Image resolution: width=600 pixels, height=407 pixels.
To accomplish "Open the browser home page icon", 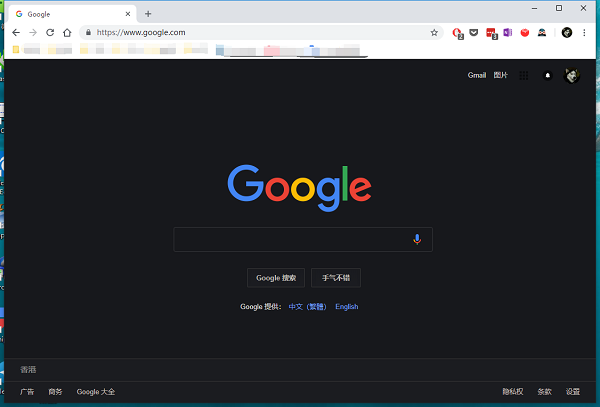I will (x=67, y=33).
